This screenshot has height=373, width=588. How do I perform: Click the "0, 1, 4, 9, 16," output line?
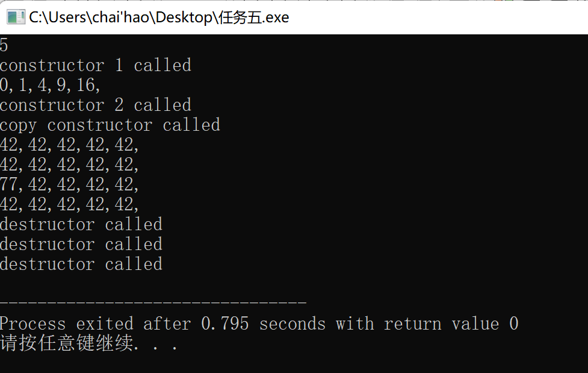click(x=50, y=86)
